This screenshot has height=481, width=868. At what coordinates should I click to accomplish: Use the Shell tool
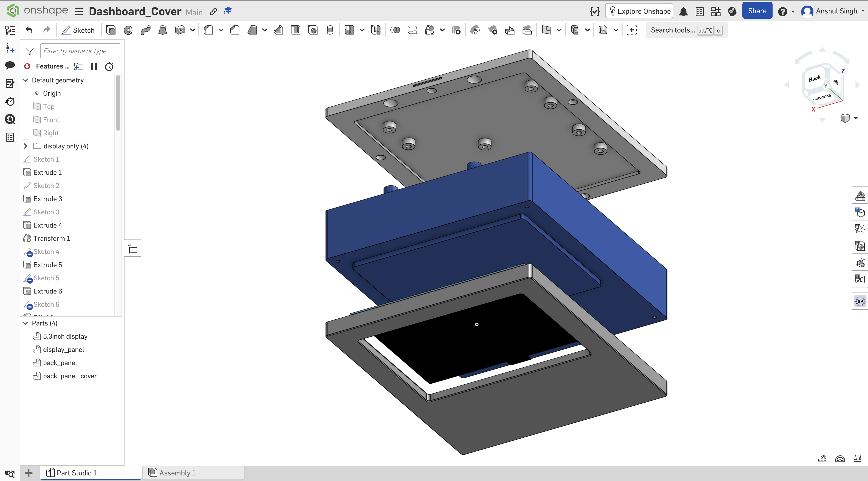[x=296, y=30]
